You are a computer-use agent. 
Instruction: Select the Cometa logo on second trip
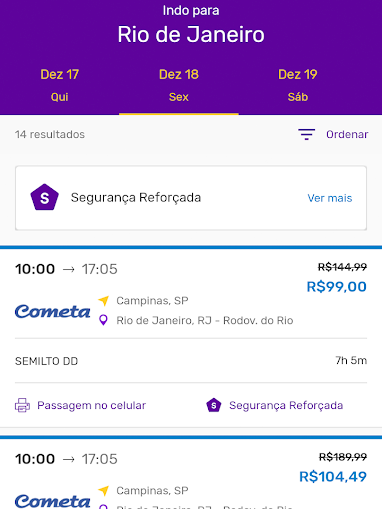(52, 501)
